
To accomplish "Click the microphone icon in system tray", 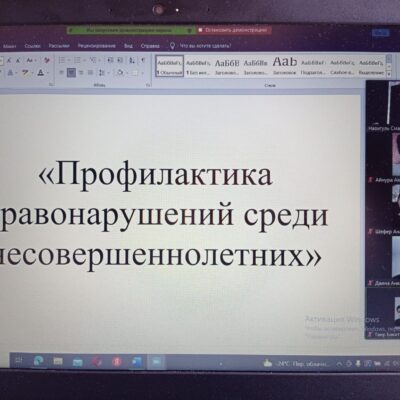I will pos(358,364).
